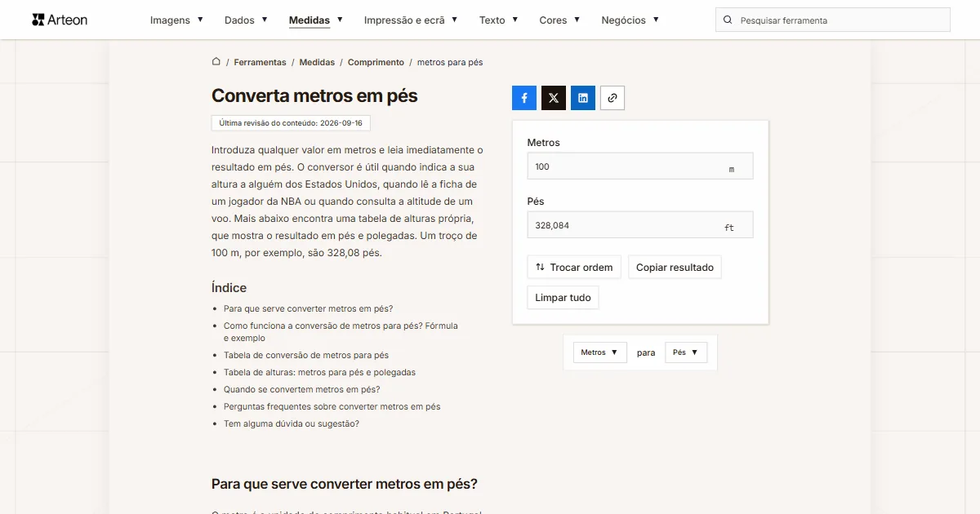Click the Limpar tudo button
980x514 pixels.
tap(563, 298)
